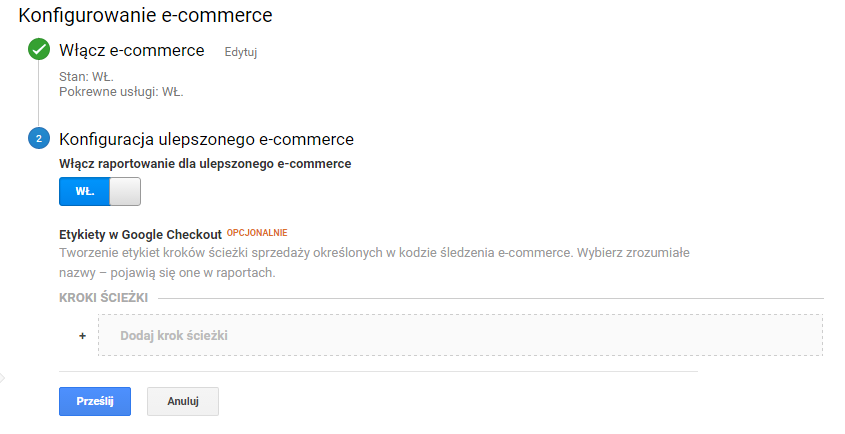
Task: Click the Etykiety w Google Checkout label
Action: click(x=140, y=234)
